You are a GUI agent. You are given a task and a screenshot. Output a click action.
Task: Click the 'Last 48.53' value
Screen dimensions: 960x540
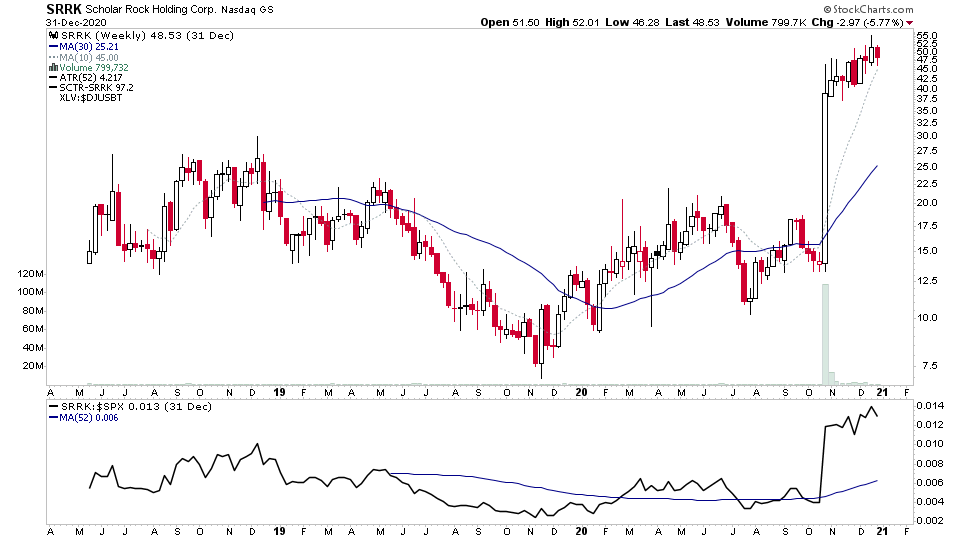(x=692, y=23)
